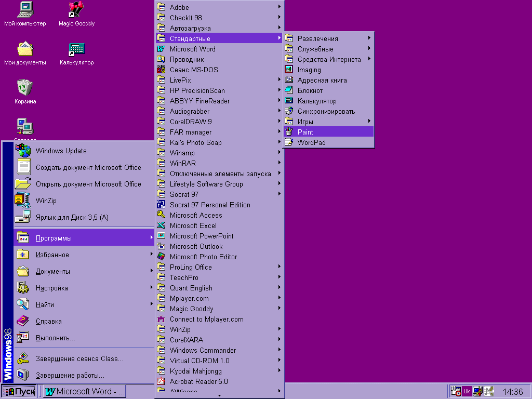Click WordPad icon in submenu
The height and width of the screenshot is (399, 532).
(289, 142)
